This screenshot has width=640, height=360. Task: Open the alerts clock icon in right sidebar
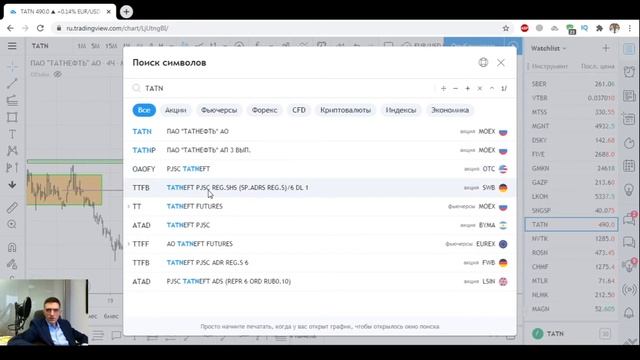[x=629, y=72]
